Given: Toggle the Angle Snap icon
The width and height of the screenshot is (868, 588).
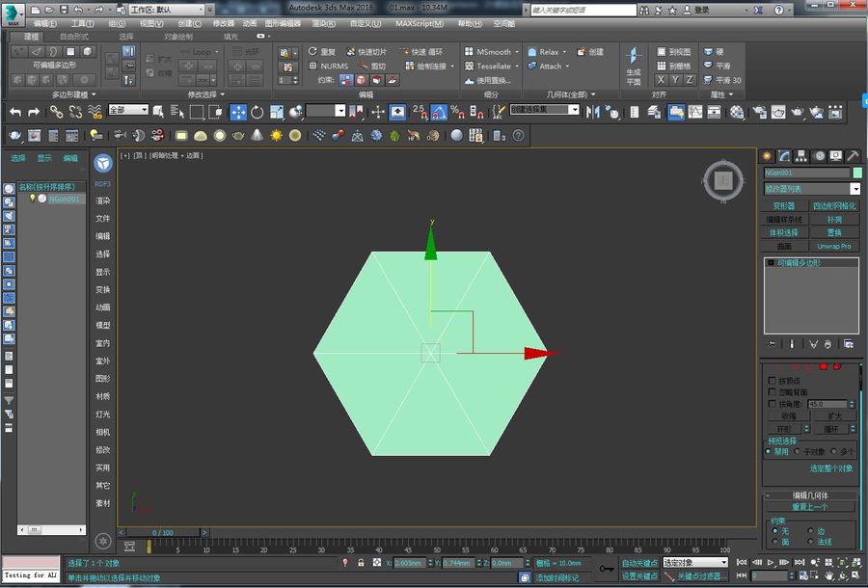Looking at the screenshot, I should [x=438, y=112].
